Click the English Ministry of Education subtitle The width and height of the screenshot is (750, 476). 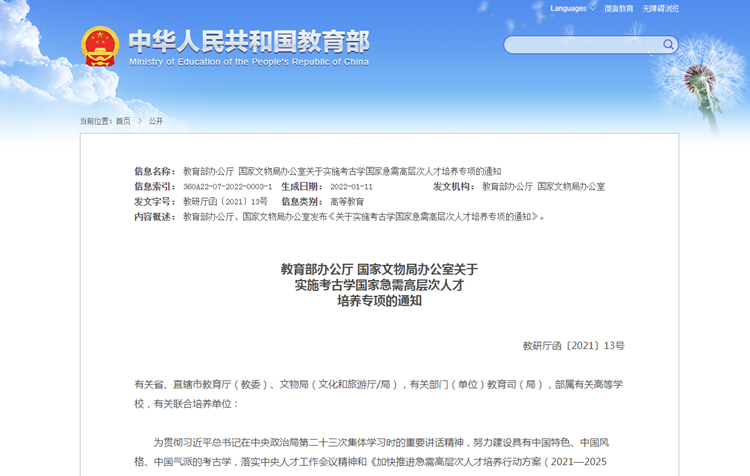[249, 61]
